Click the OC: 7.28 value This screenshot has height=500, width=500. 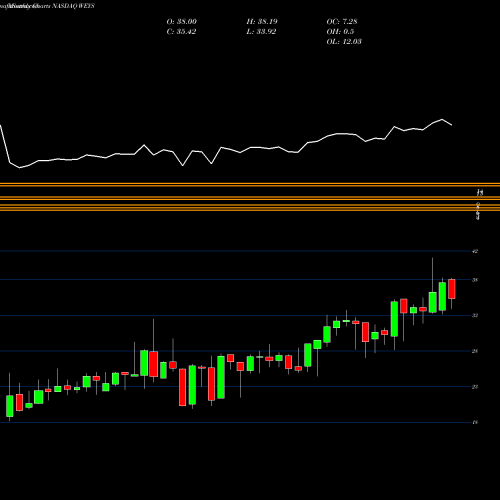pyautogui.click(x=342, y=22)
